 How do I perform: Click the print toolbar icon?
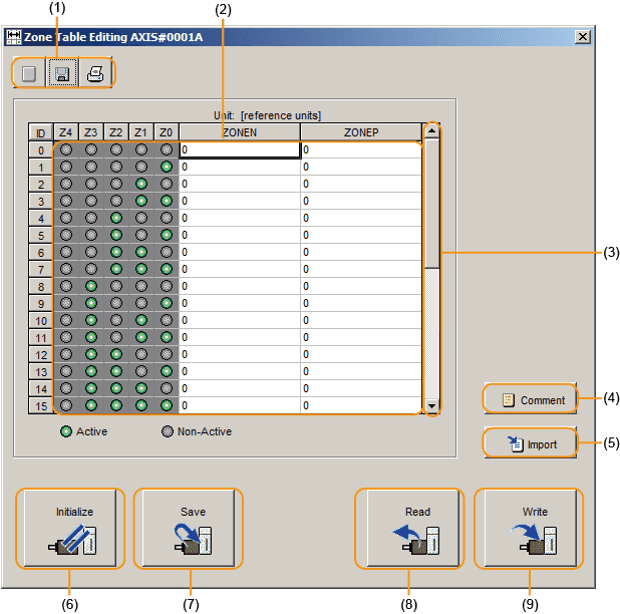[x=94, y=73]
